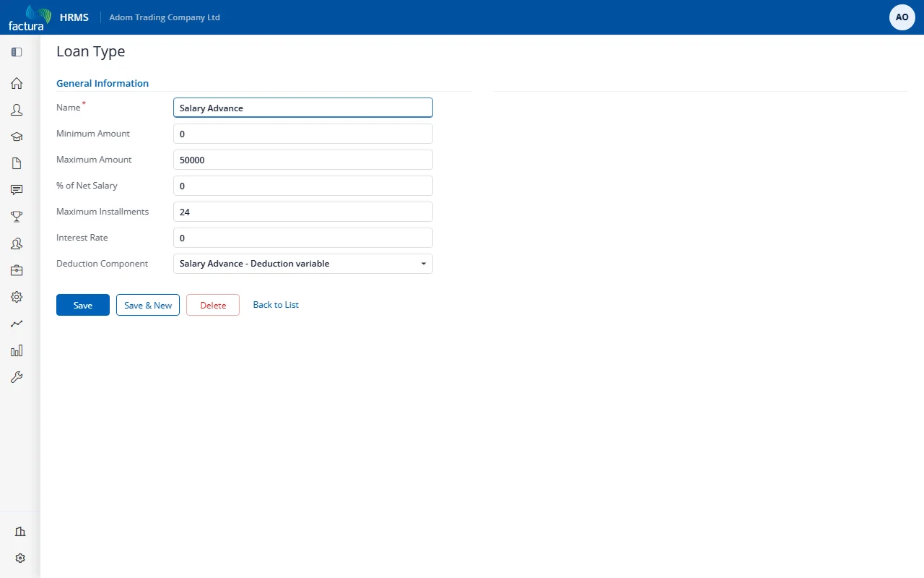Open the wrench tools icon
Screen dimensions: 924x578
coord(17,377)
